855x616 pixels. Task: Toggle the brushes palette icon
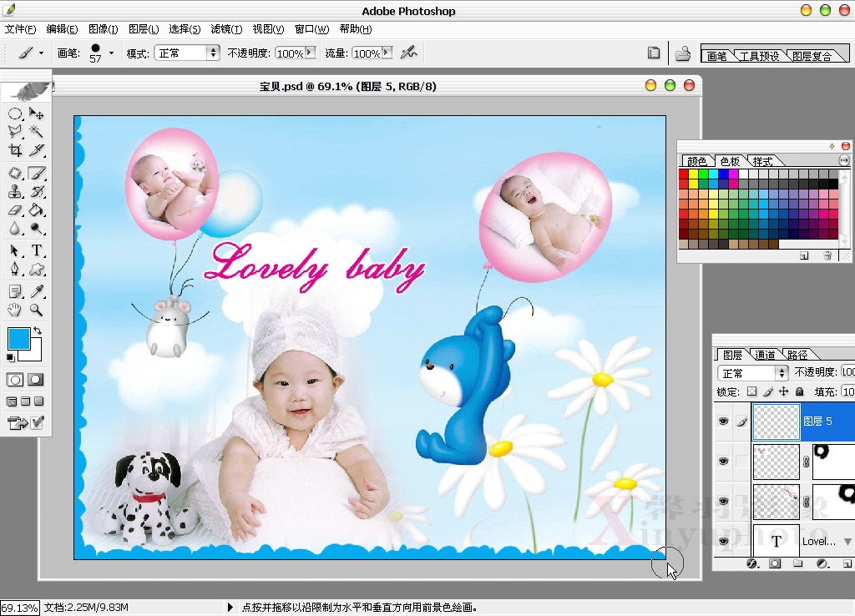(x=653, y=53)
